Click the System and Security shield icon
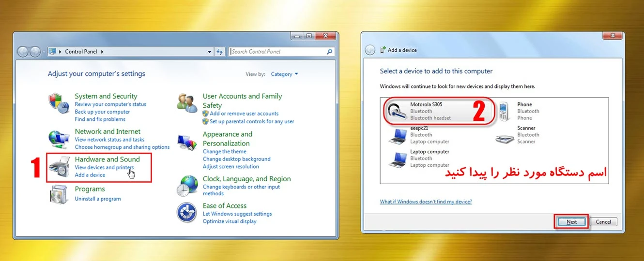This screenshot has height=261, width=644. click(x=60, y=102)
